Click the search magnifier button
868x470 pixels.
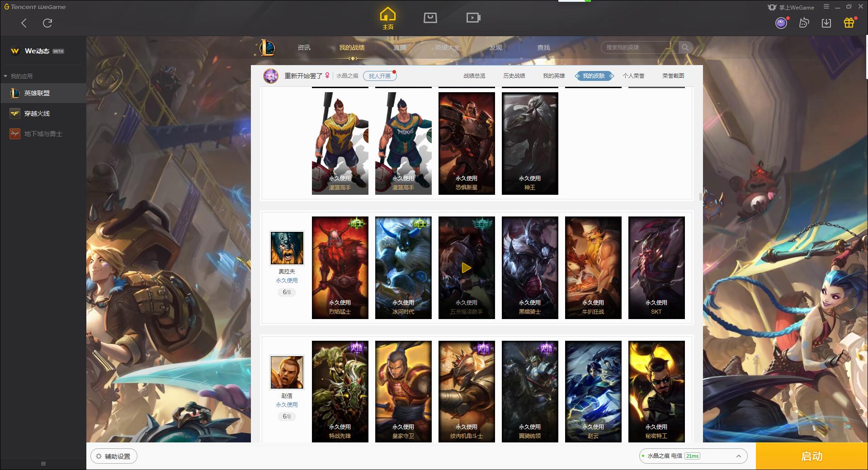[x=685, y=47]
